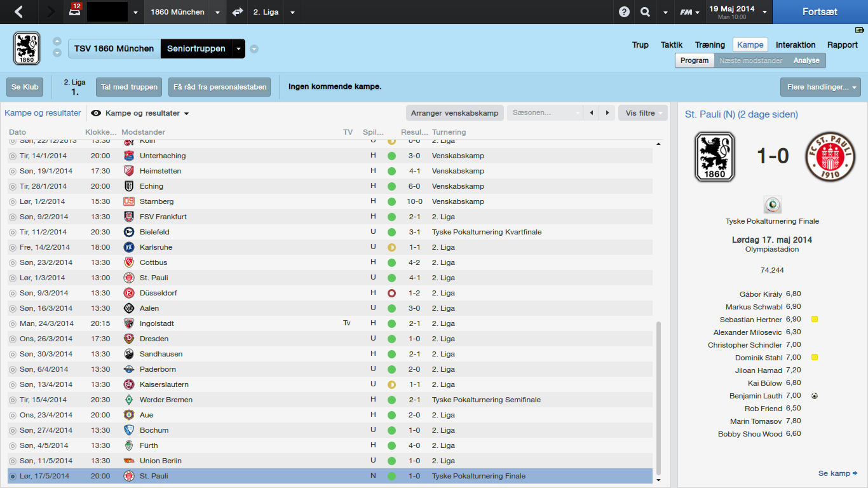Click the goal ball icon beside Benjamin Lauth

click(815, 396)
